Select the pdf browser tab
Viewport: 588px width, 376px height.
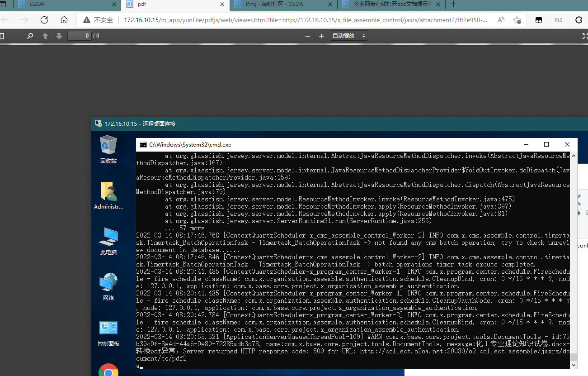[x=175, y=5]
